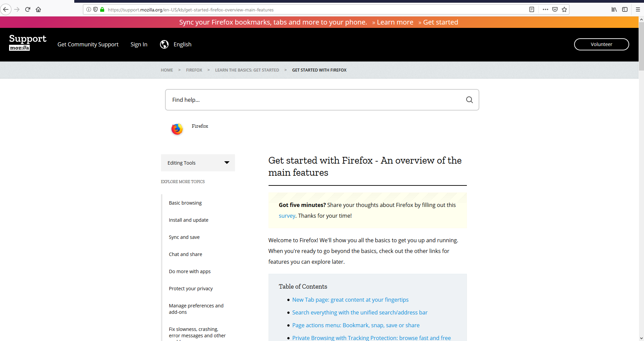The image size is (644, 341).
Task: Click the forward navigation arrow
Action: coord(17,9)
